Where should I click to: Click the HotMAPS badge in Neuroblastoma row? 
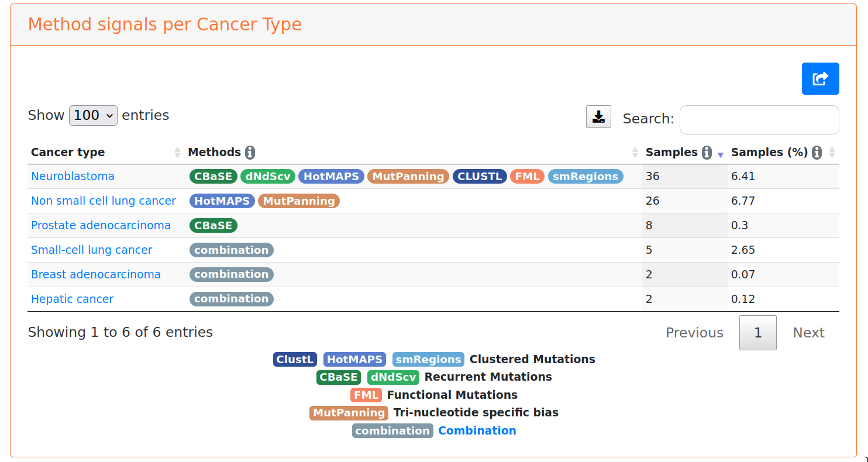pyautogui.click(x=332, y=177)
